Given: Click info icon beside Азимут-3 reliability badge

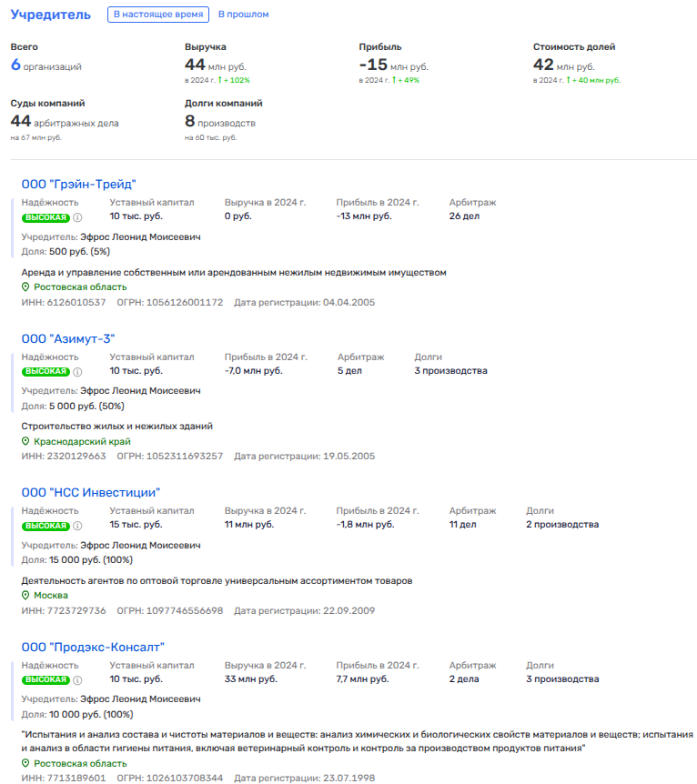Looking at the screenshot, I should click(77, 372).
